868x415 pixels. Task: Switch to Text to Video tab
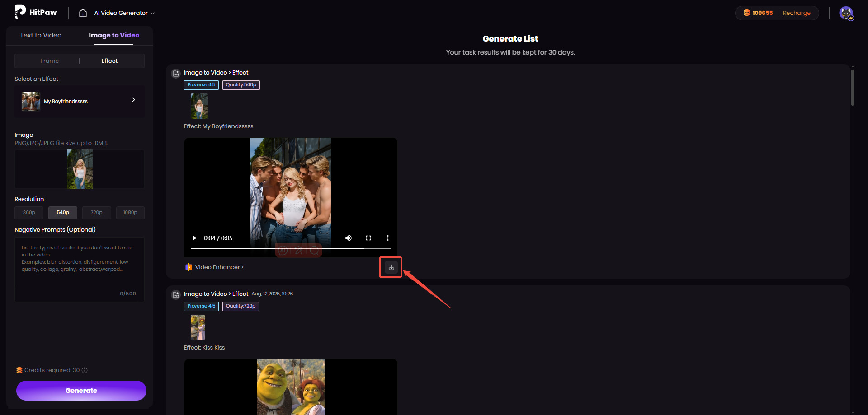41,35
